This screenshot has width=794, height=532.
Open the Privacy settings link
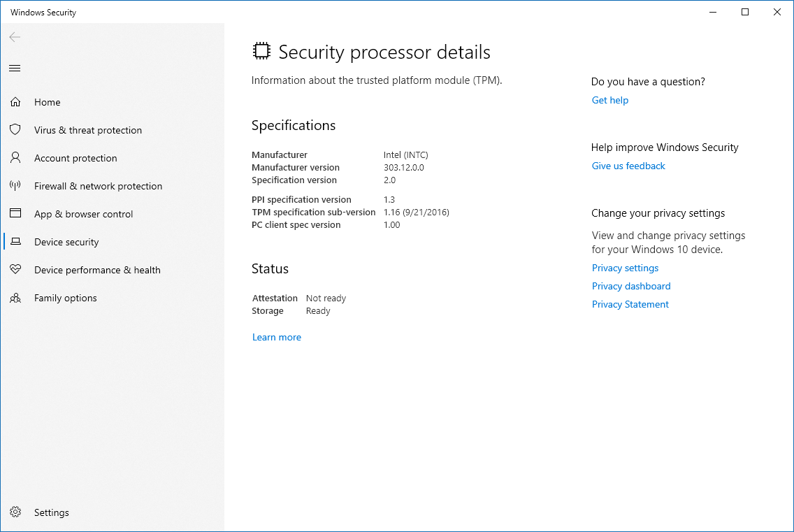[625, 268]
